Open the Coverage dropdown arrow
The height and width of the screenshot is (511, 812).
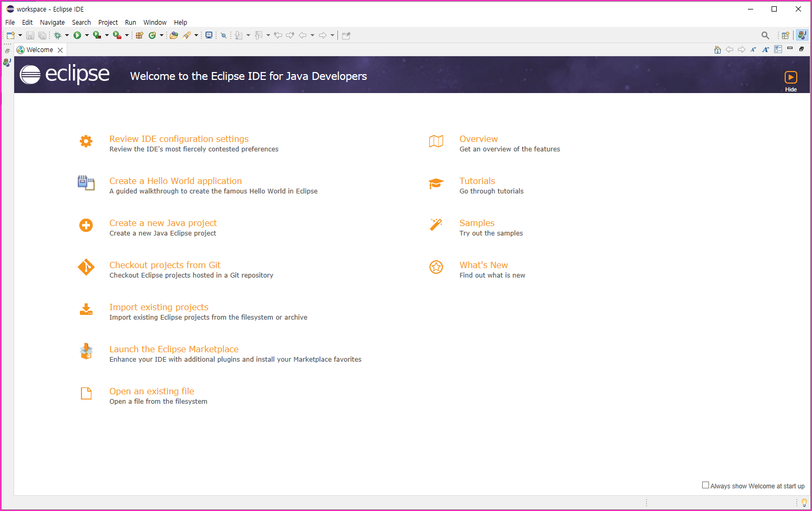pos(107,35)
